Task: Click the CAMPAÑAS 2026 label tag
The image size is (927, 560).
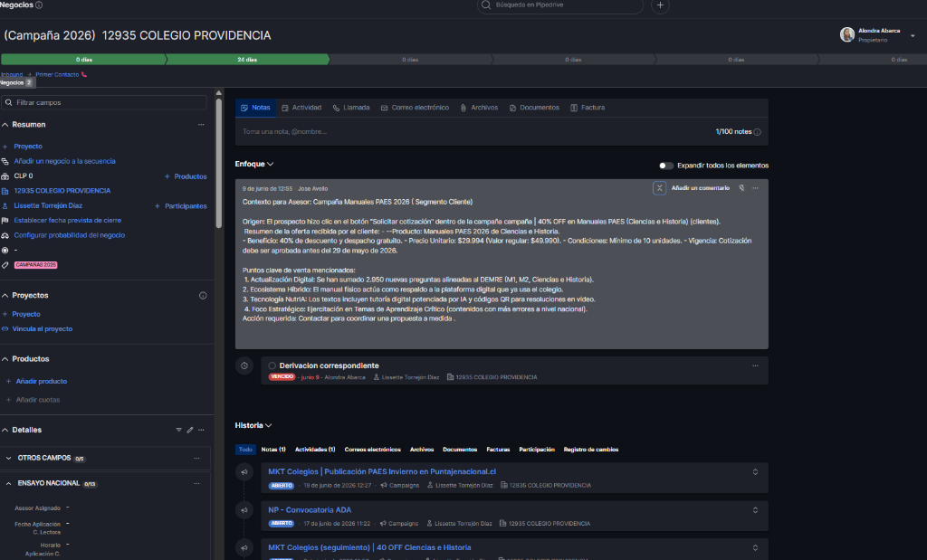Action: point(36,265)
